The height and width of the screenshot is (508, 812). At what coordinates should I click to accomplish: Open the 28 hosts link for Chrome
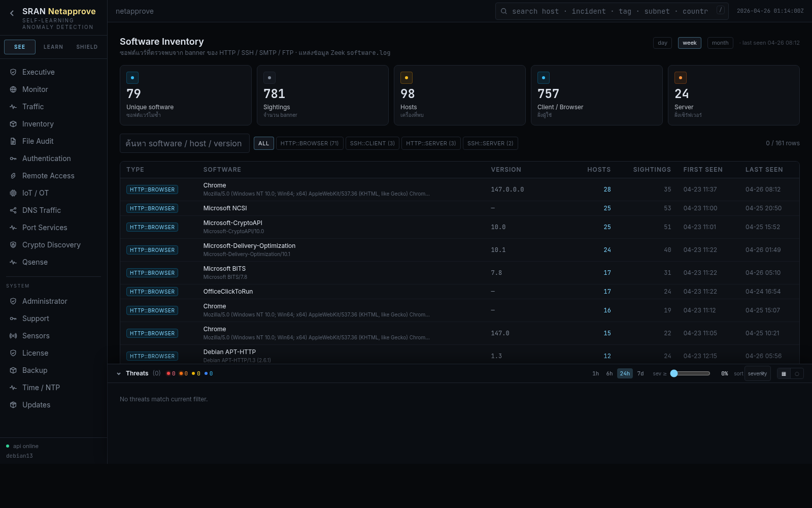[607, 189]
